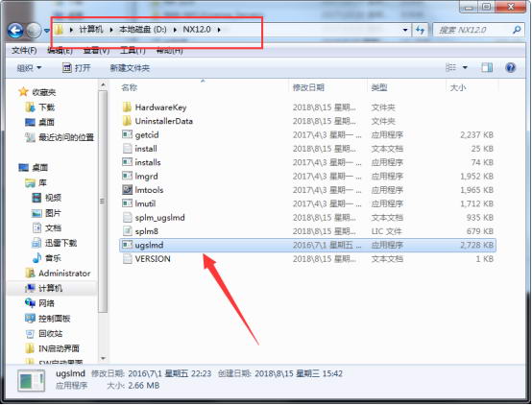Open 迅雷下载 in the sidebar
This screenshot has height=405, width=532.
55,243
